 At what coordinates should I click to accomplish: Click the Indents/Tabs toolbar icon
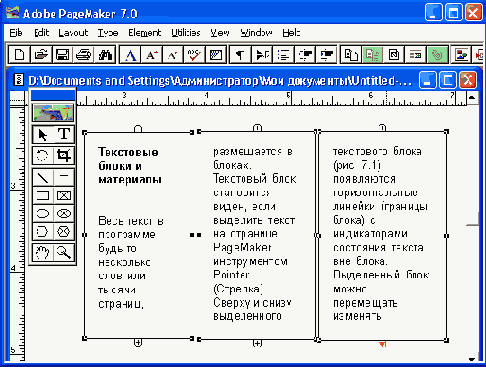click(262, 54)
